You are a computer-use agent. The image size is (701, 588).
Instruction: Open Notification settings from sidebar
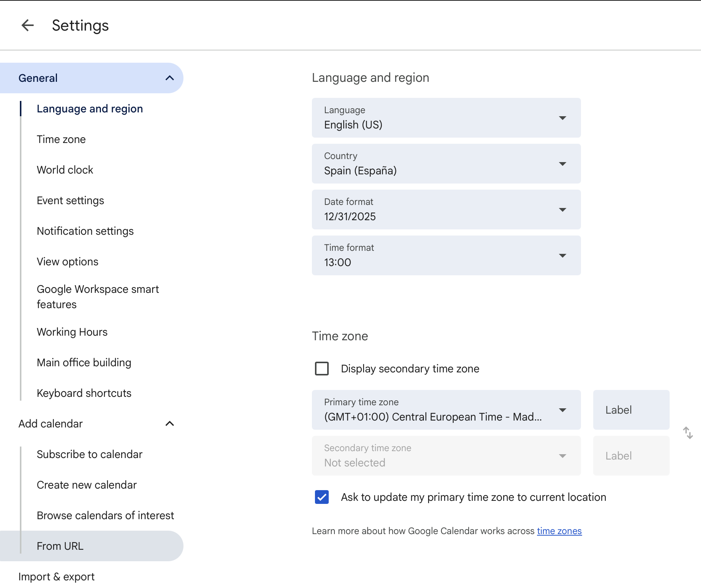(x=85, y=231)
